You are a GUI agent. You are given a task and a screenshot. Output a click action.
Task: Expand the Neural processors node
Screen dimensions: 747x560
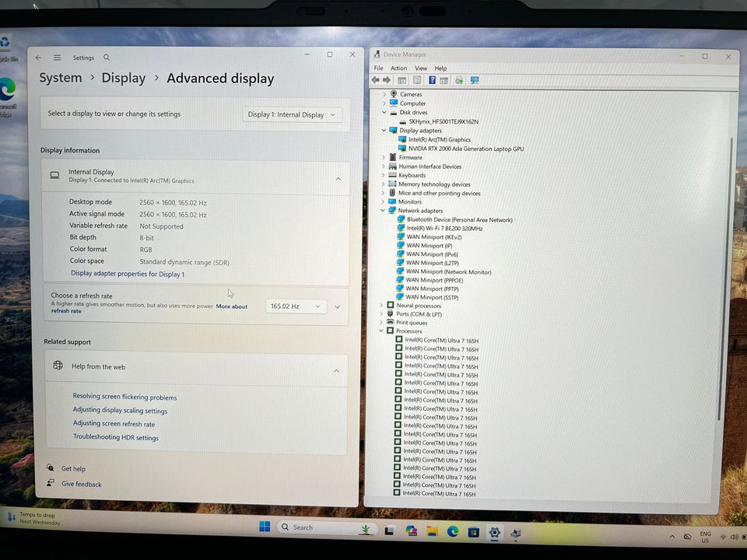(x=381, y=306)
